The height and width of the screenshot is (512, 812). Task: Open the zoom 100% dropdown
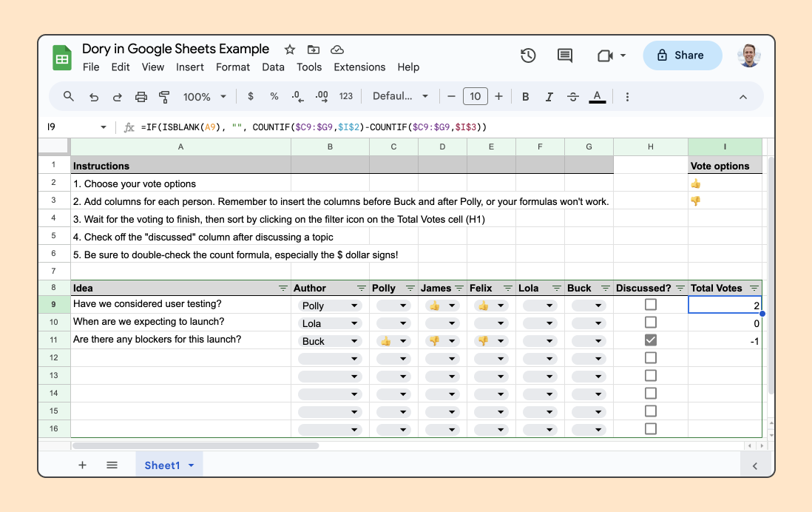(x=205, y=97)
